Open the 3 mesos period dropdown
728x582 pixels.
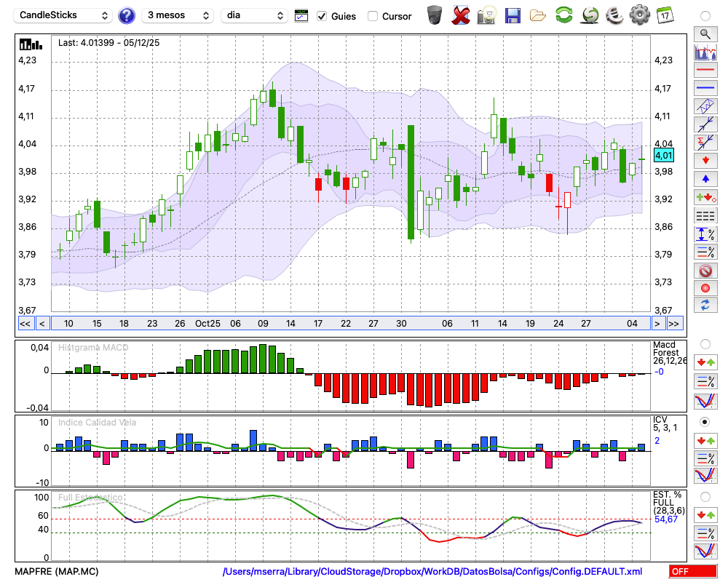(x=178, y=15)
